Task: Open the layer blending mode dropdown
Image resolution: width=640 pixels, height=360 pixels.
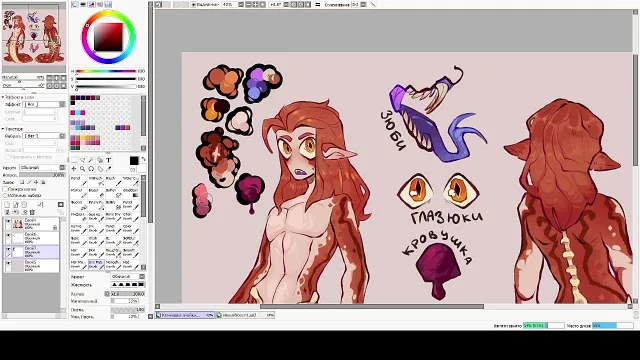Action: [x=42, y=168]
